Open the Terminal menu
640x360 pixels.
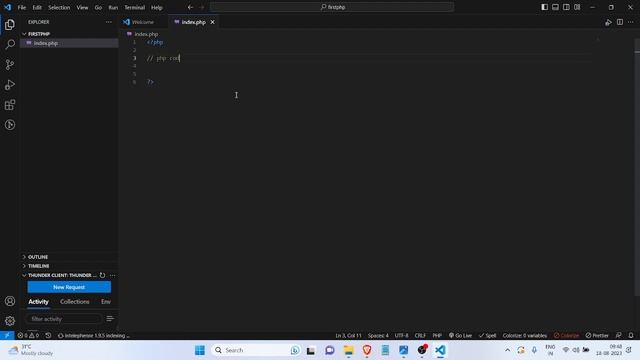coord(135,7)
